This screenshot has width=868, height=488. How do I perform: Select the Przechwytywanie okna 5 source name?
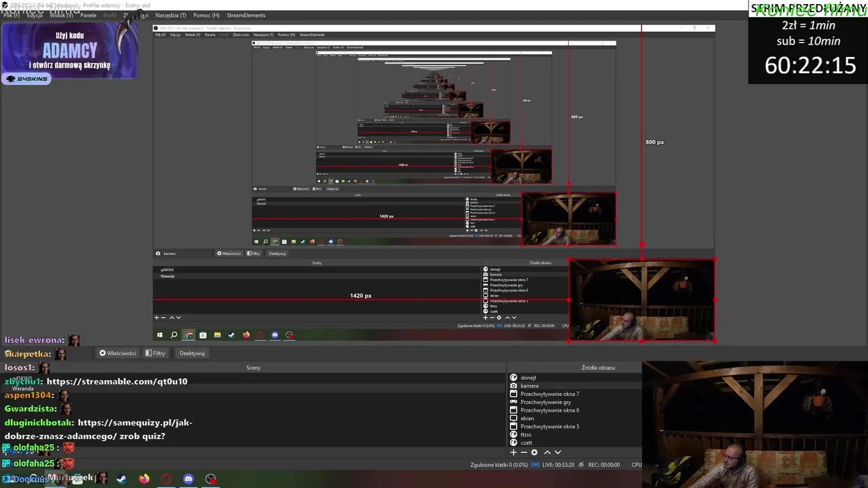(x=550, y=426)
